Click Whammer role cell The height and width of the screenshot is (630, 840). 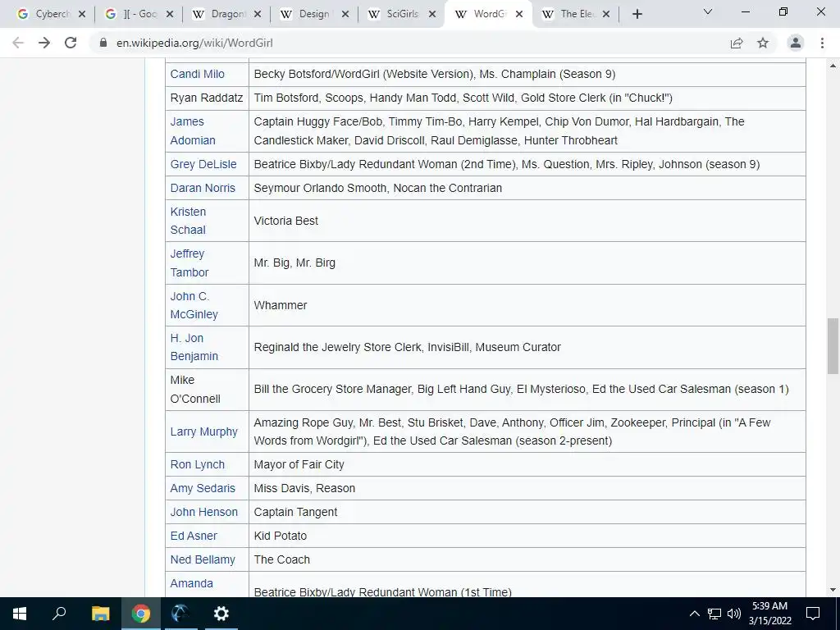coord(527,305)
